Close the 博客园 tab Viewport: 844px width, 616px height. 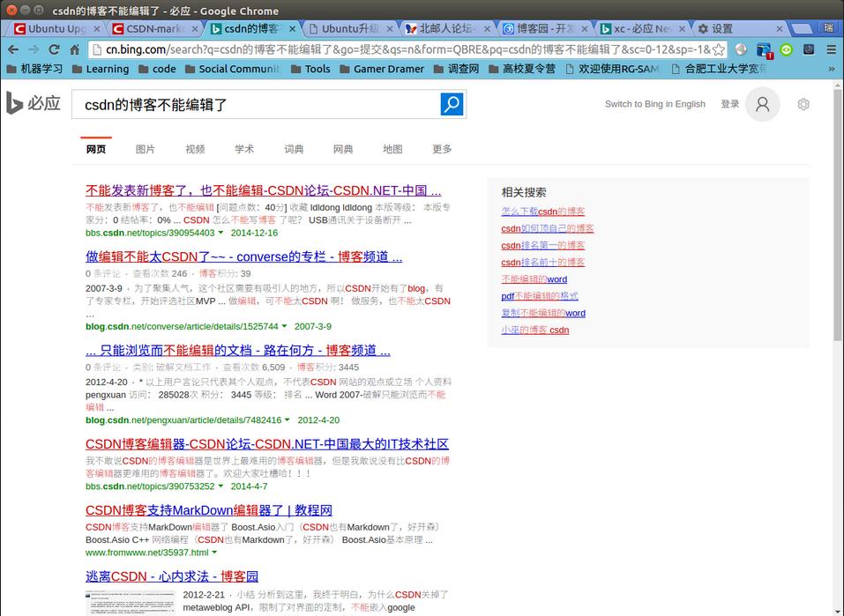coord(585,28)
